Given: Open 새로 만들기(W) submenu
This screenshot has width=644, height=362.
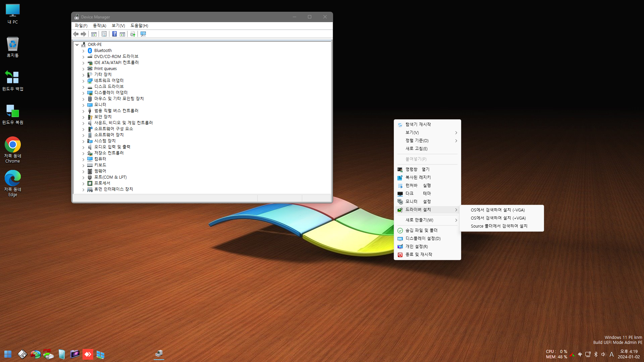Looking at the screenshot, I should point(427,220).
